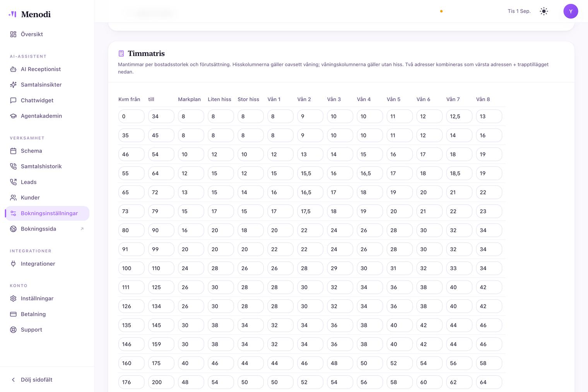Go to Schema menu item
This screenshot has width=588, height=392.
click(47, 151)
